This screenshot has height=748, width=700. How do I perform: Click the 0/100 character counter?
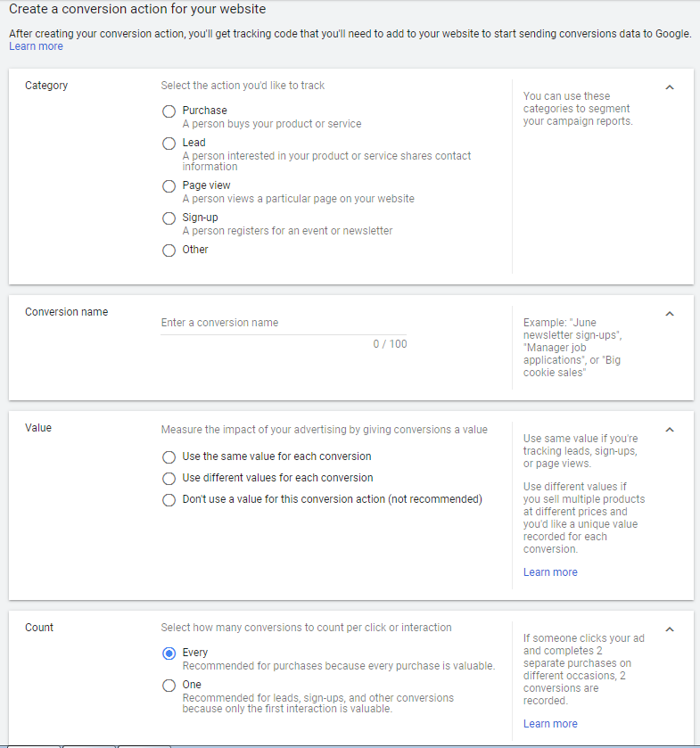390,343
